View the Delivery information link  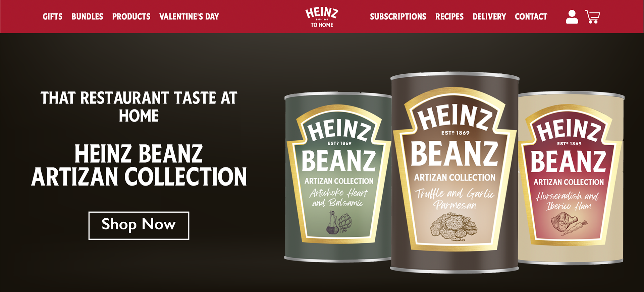click(x=489, y=16)
